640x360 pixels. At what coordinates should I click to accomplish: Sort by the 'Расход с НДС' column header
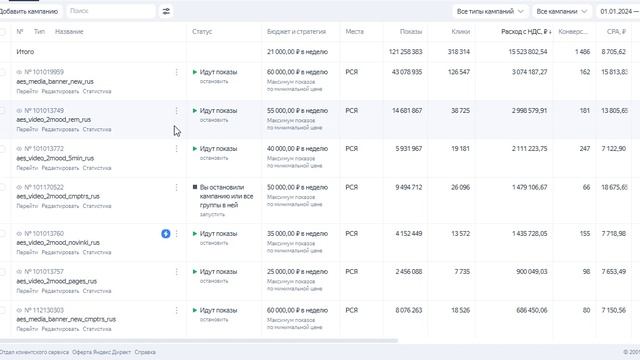tap(526, 32)
